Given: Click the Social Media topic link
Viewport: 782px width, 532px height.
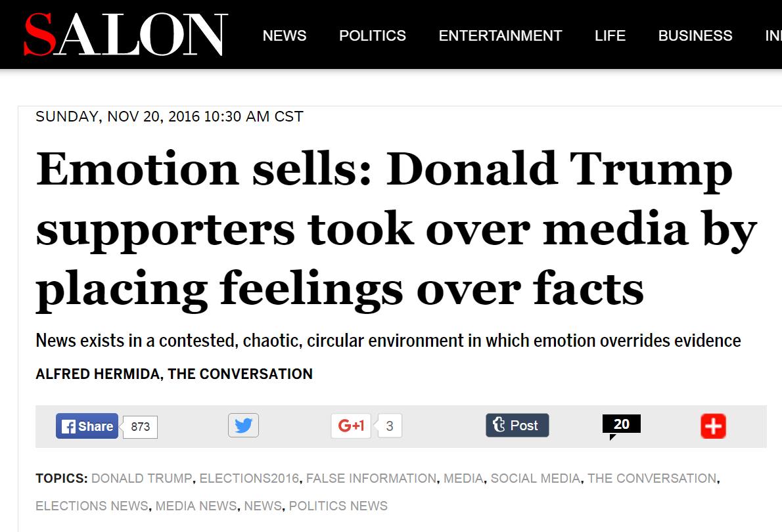Looking at the screenshot, I should 536,479.
